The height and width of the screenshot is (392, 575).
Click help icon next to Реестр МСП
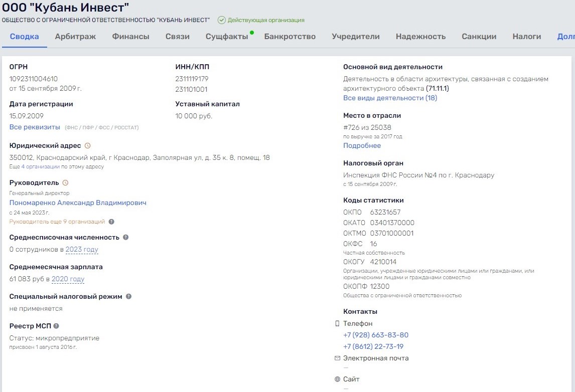[x=56, y=326]
